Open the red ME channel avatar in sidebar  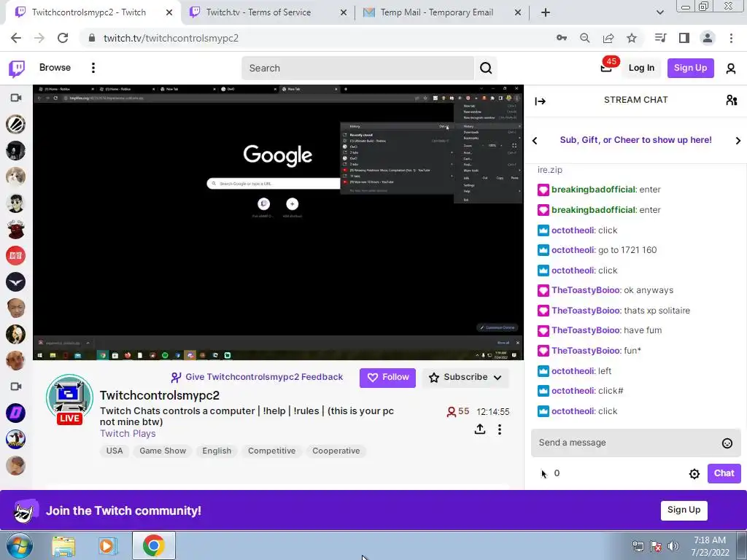(x=16, y=256)
